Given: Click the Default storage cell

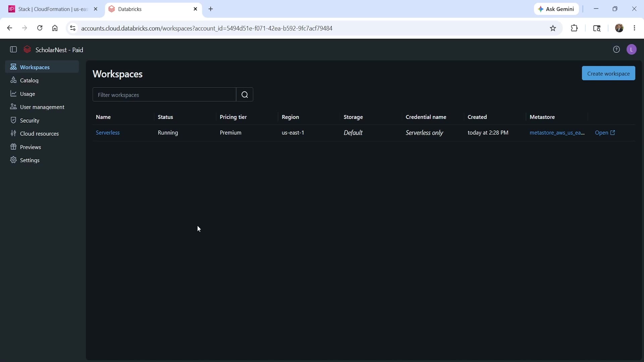Looking at the screenshot, I should tap(353, 133).
